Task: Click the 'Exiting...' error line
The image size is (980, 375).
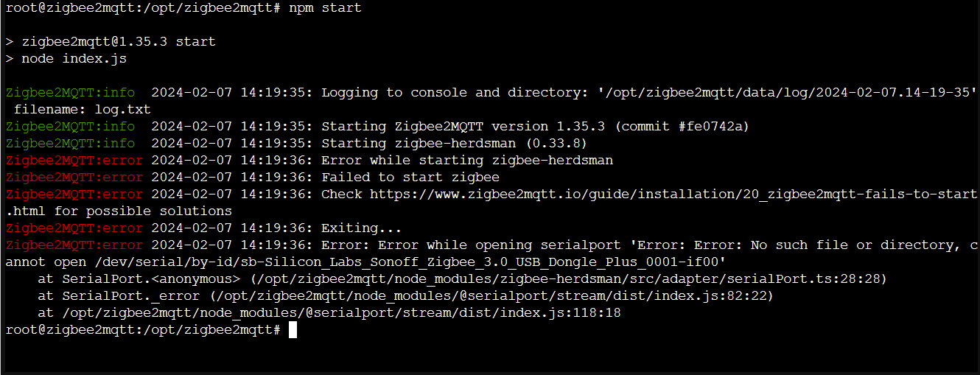Action: pyautogui.click(x=361, y=228)
